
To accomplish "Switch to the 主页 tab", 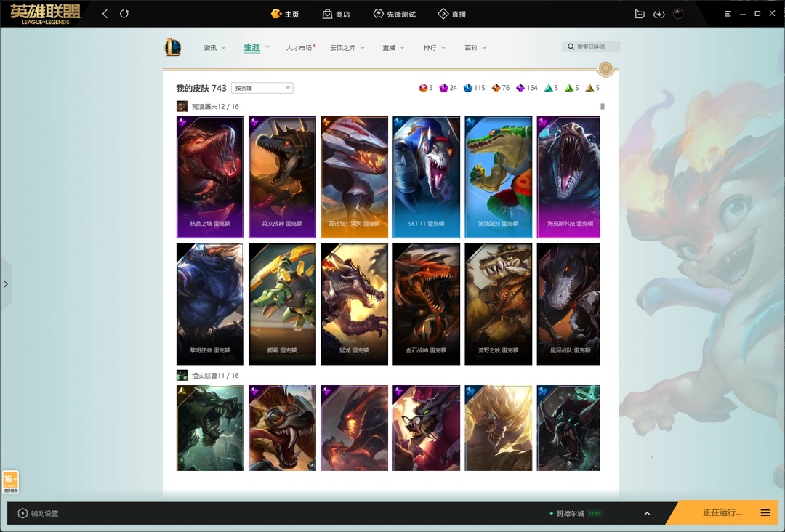I will [285, 14].
